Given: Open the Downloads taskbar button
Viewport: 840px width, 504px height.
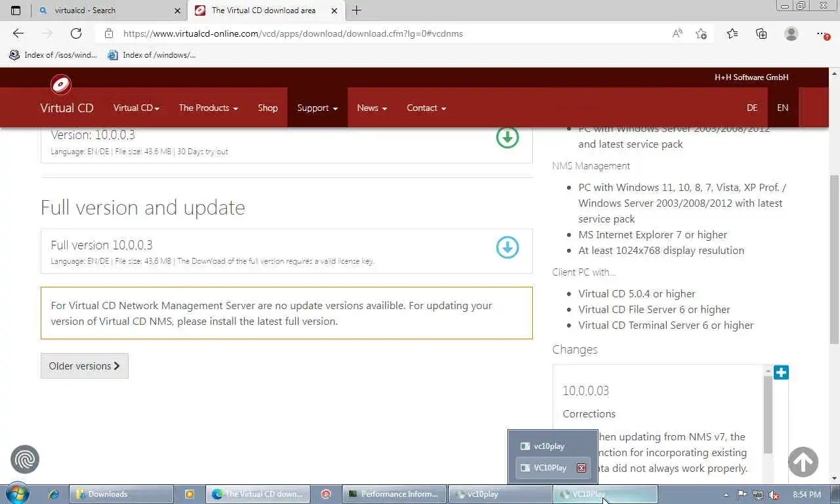Looking at the screenshot, I should point(121,494).
